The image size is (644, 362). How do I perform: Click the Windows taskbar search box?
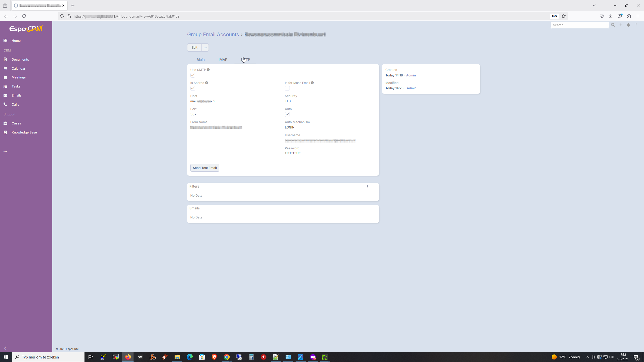48,357
